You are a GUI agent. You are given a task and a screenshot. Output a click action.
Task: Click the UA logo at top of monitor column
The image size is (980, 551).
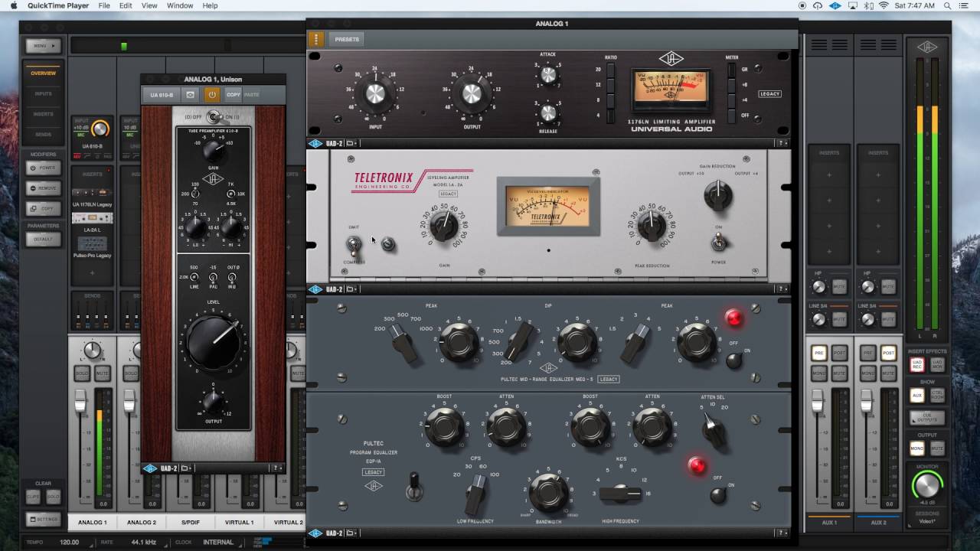click(926, 47)
